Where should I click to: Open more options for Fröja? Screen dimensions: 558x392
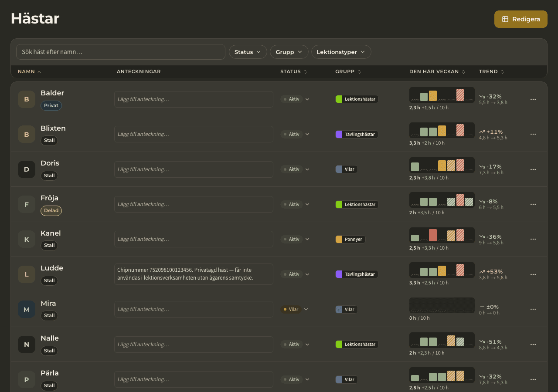pyautogui.click(x=533, y=204)
